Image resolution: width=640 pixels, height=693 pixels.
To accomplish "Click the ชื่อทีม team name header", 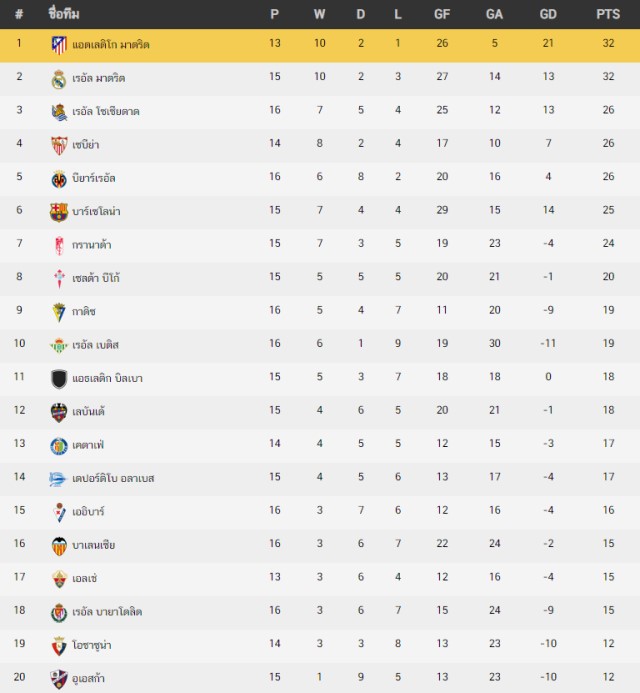I will 64,14.
